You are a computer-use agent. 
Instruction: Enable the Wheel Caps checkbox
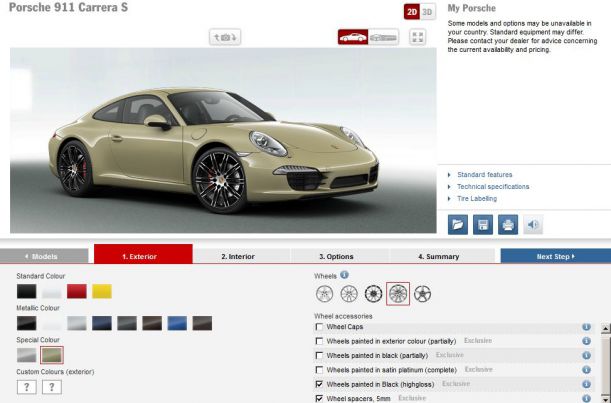click(319, 327)
